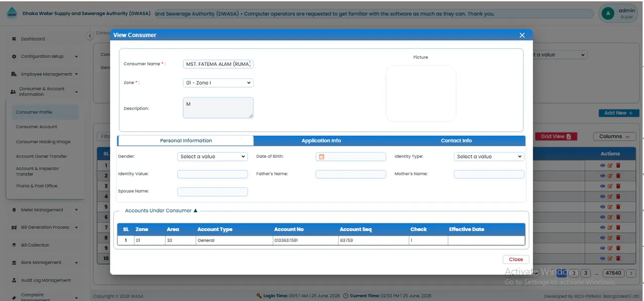Click the Consumer & Account Information people icon
Viewport: 644px width, 301px height.
tap(13, 91)
